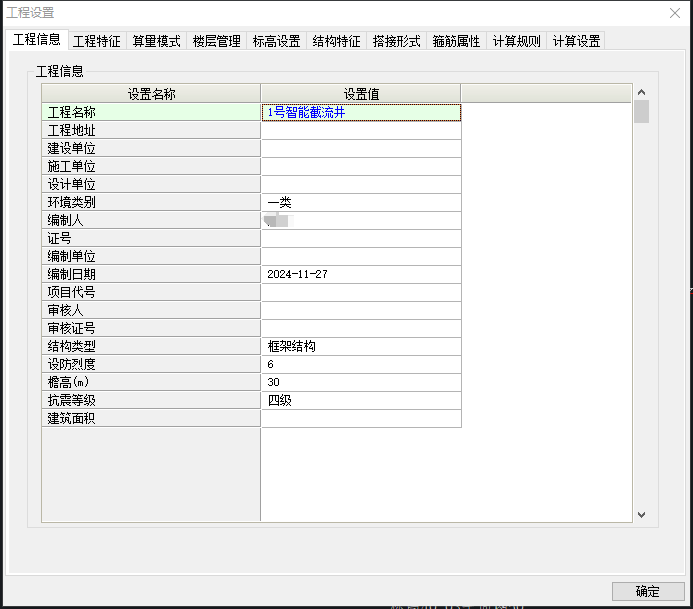Screen dimensions: 693x609
Task: Click the 审核人 value cell
Action: pos(361,311)
